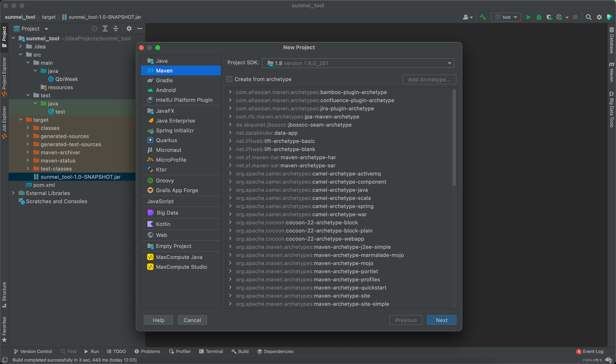
Task: Expand External Libraries tree node
Action: (13, 193)
